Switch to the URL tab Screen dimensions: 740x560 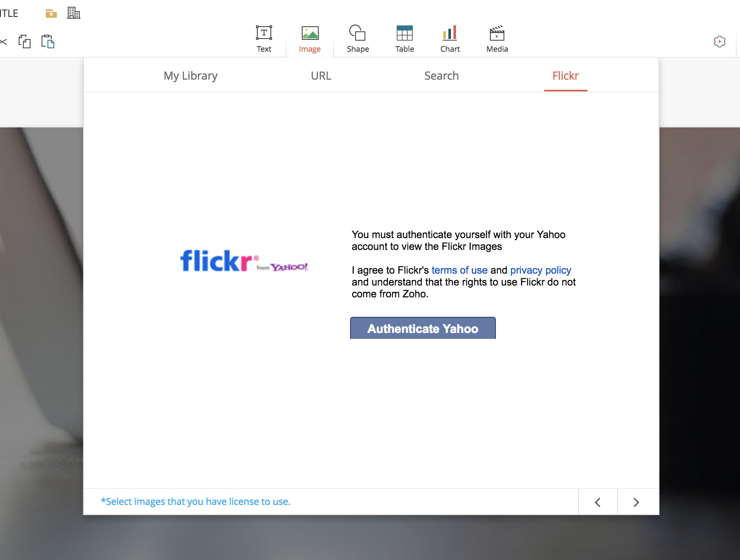coord(321,75)
